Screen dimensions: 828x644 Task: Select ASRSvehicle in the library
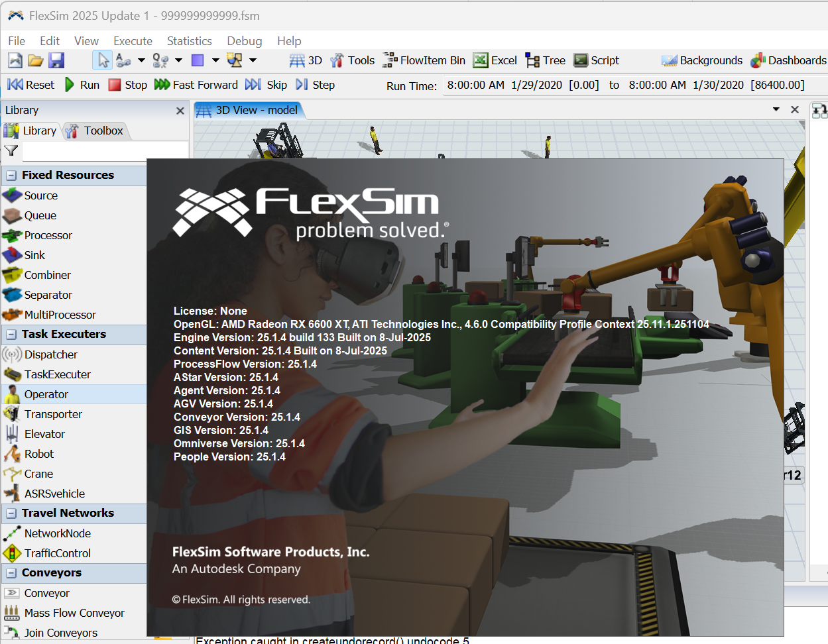(x=73, y=494)
